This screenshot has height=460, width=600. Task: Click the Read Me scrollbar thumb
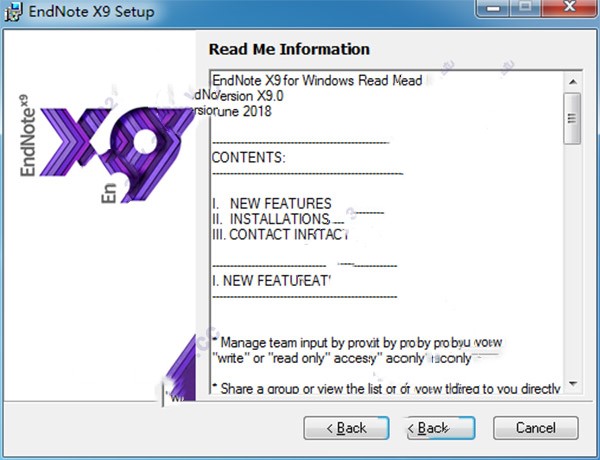click(x=572, y=119)
